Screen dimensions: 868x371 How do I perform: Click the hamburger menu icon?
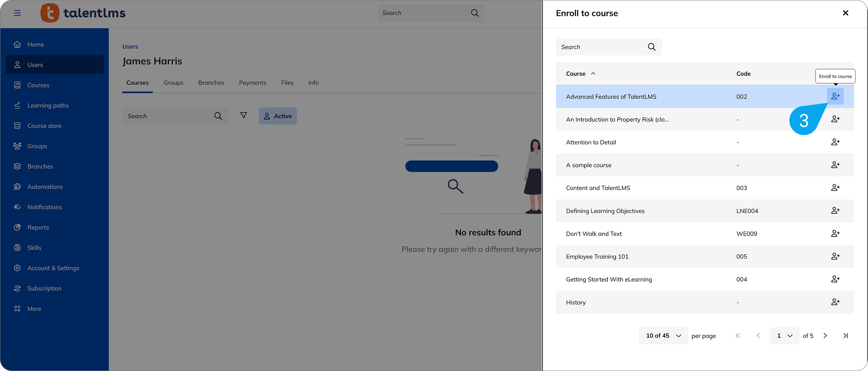coord(17,12)
